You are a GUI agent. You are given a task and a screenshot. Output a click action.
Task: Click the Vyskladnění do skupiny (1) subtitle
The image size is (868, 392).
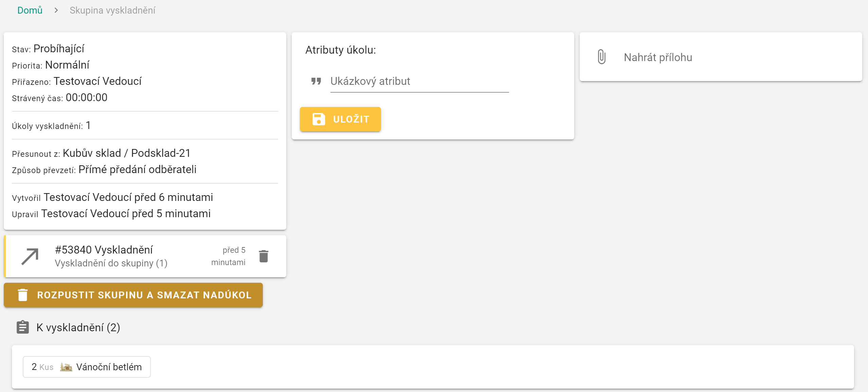click(x=111, y=263)
